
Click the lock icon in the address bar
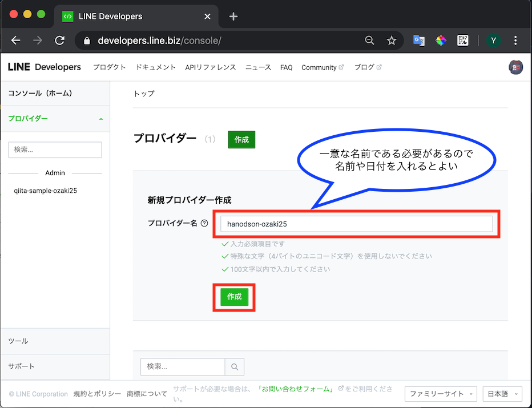(87, 41)
